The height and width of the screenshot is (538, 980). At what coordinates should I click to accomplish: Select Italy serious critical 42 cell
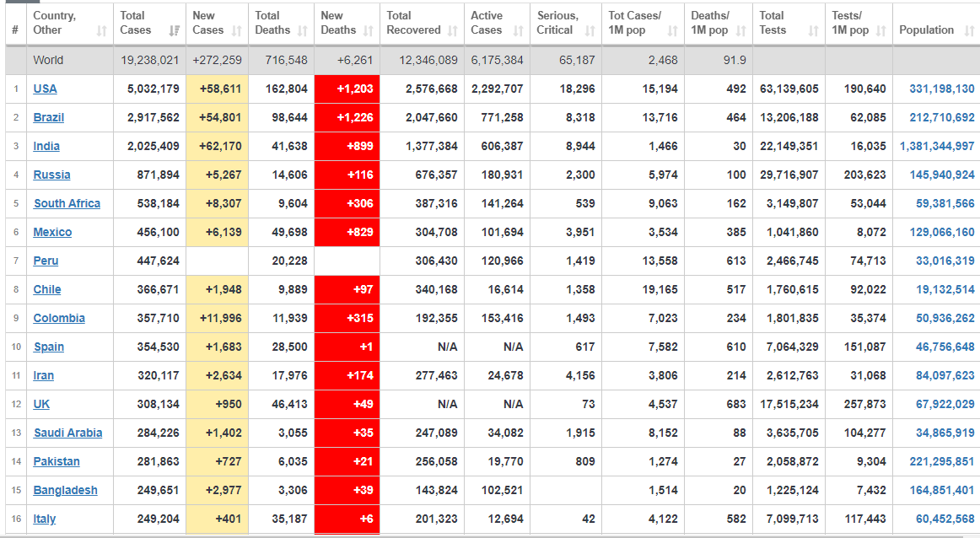[566, 519]
